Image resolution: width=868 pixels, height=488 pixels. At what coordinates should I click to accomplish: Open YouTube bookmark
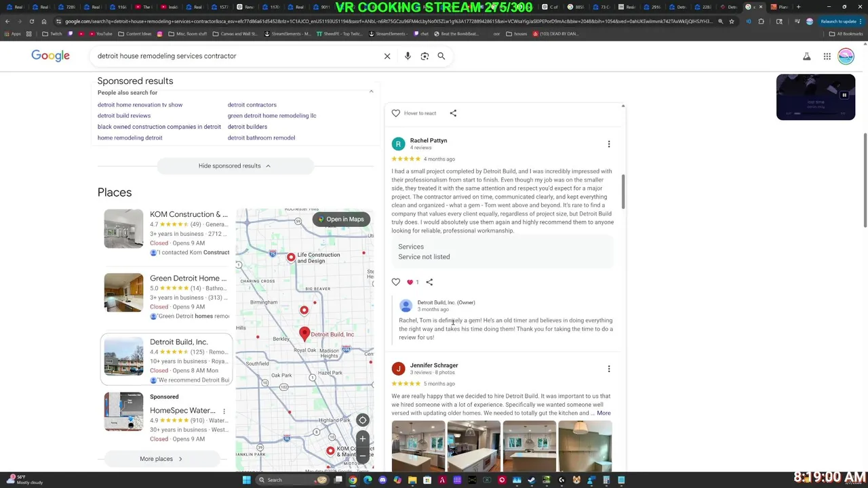pos(100,34)
